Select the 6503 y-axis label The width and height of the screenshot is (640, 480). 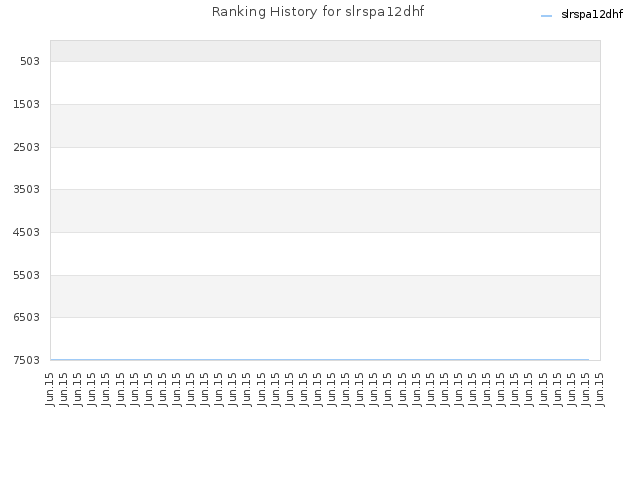pos(27,317)
